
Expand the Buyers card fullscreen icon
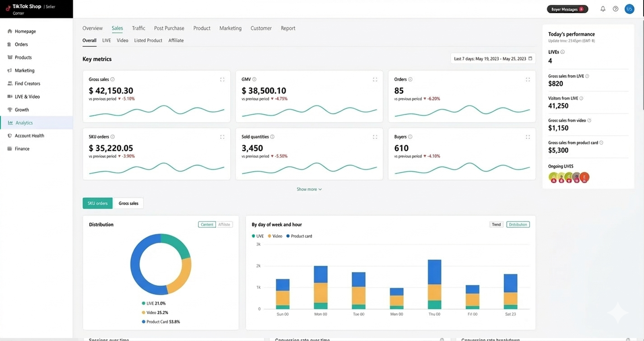tap(528, 137)
